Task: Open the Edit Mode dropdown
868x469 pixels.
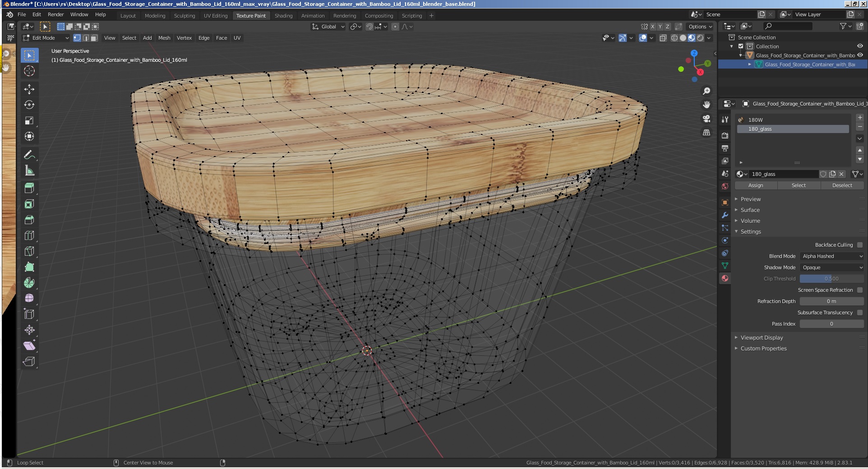Action: coord(46,38)
